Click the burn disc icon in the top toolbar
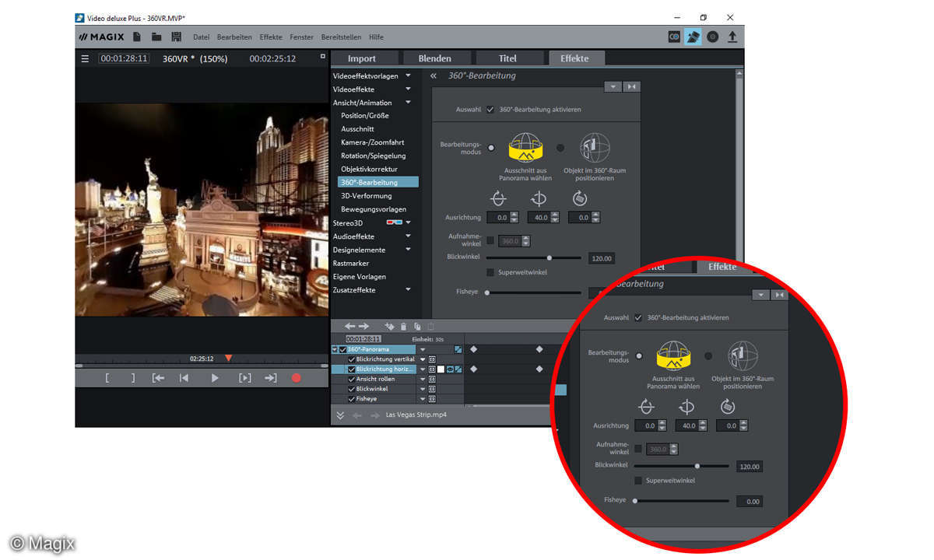Screen dimensions: 934x560 [712, 37]
